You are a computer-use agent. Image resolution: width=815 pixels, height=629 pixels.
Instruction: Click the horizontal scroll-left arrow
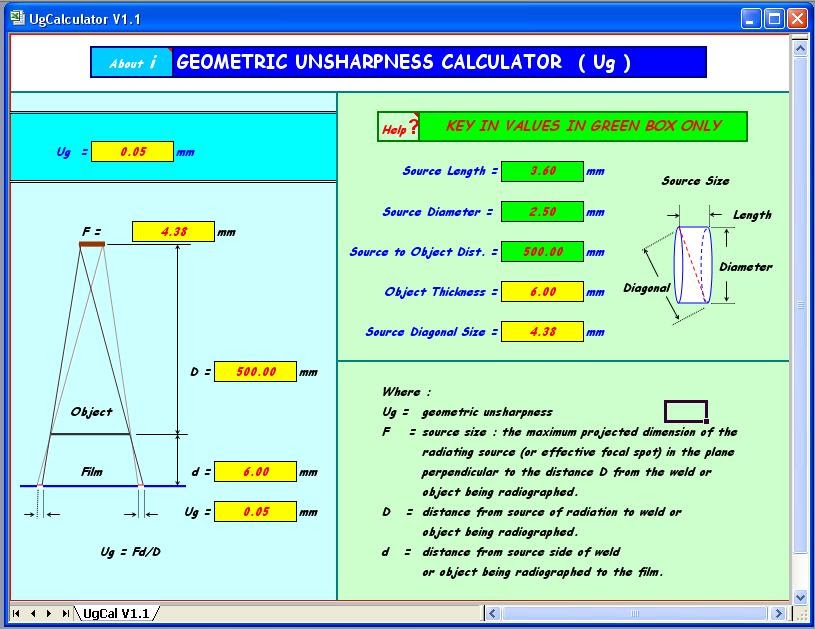pos(493,612)
